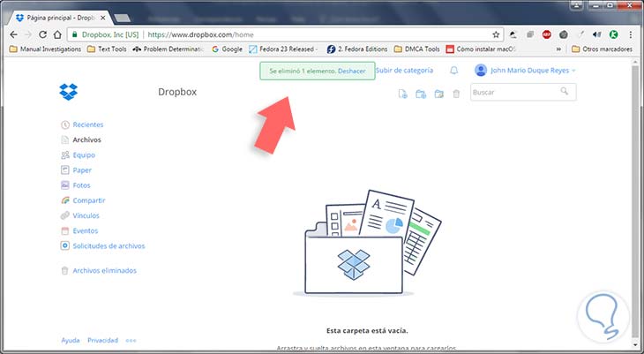Select Archivos in the sidebar
Image resolution: width=644 pixels, height=354 pixels.
[86, 139]
